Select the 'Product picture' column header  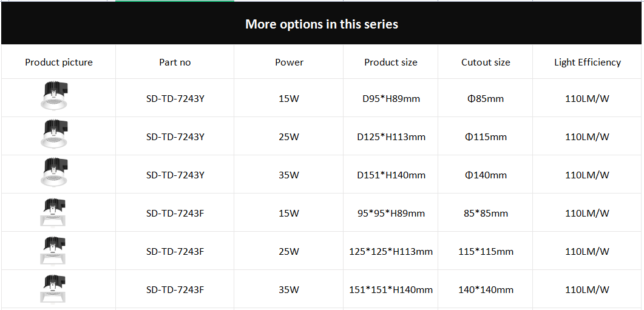(x=59, y=62)
